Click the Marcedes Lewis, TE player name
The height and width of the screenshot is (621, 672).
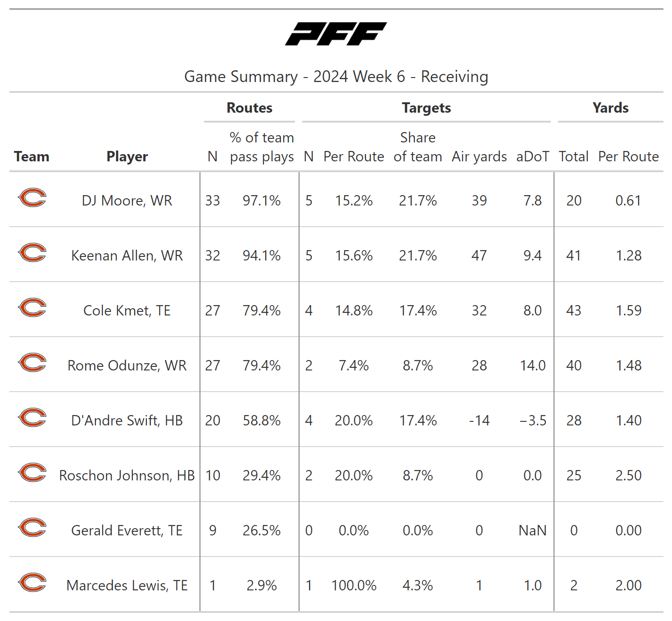[127, 585]
